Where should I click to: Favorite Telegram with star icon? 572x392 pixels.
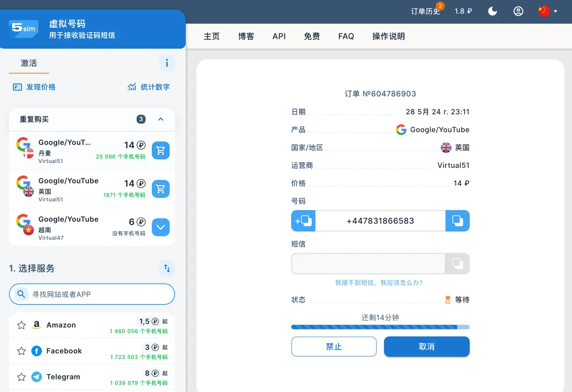tap(21, 377)
